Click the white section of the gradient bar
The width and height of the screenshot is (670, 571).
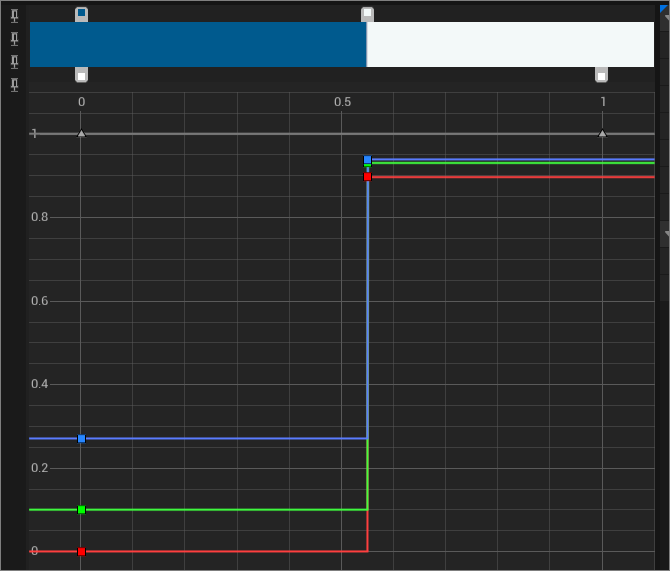510,44
